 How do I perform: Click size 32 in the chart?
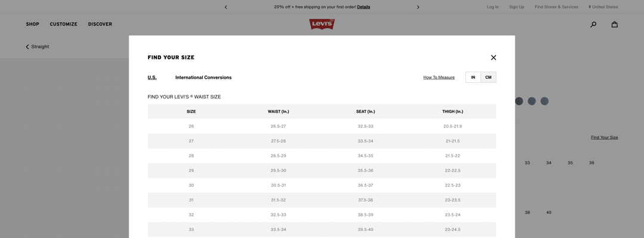click(191, 215)
